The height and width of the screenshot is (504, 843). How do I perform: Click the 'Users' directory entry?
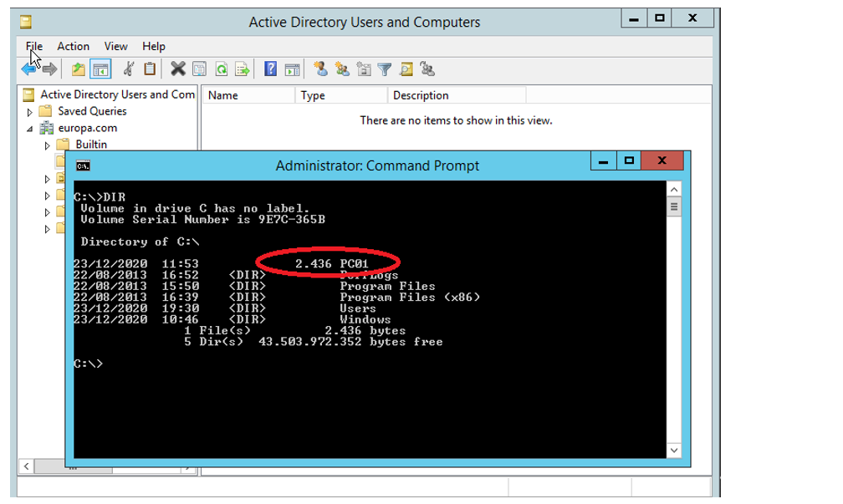(358, 308)
